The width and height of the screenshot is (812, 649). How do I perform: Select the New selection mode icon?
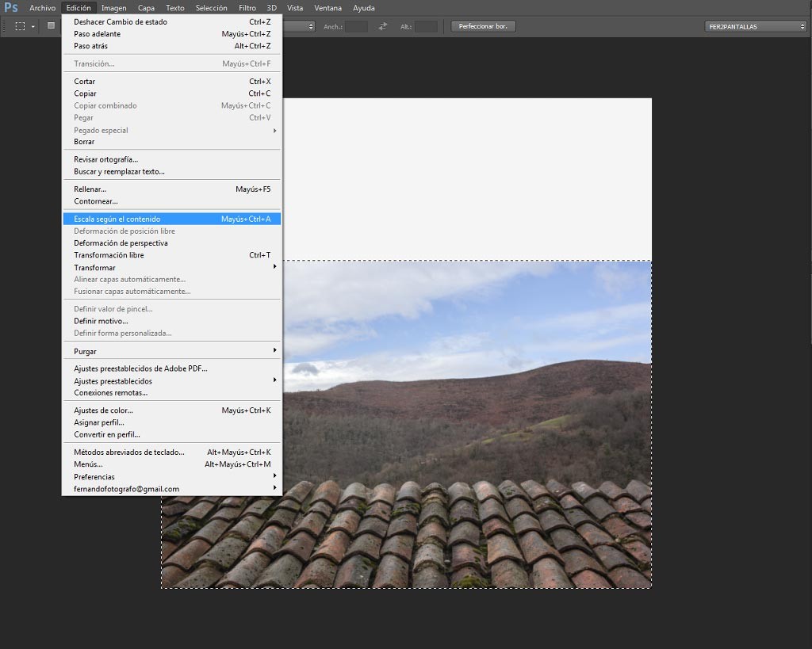[52, 26]
